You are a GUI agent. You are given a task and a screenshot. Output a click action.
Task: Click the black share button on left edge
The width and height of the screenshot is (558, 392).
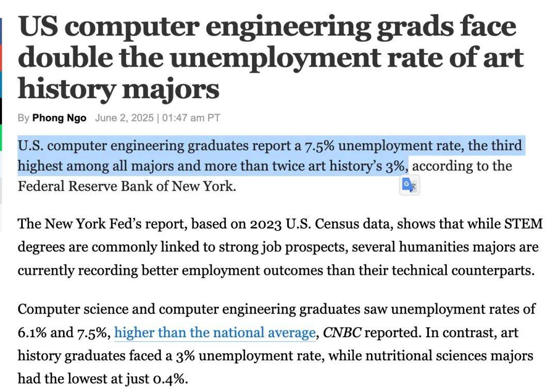(x=1, y=111)
